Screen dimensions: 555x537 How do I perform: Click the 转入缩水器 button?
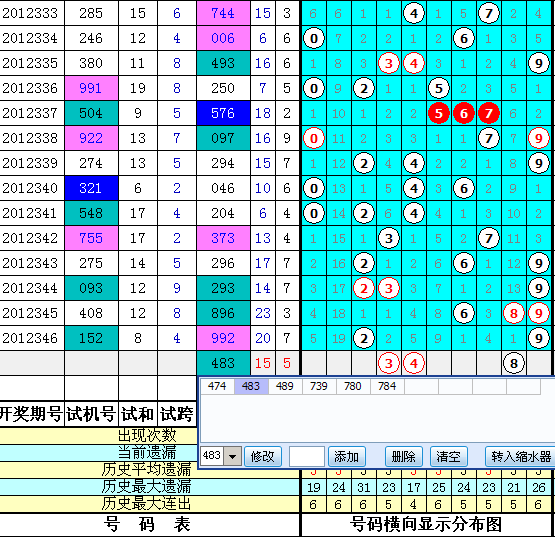(520, 457)
